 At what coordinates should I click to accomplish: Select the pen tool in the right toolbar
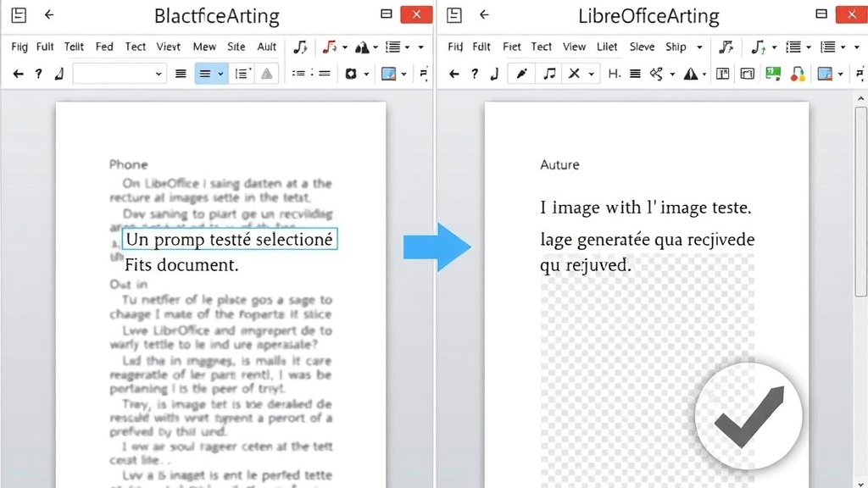point(521,75)
